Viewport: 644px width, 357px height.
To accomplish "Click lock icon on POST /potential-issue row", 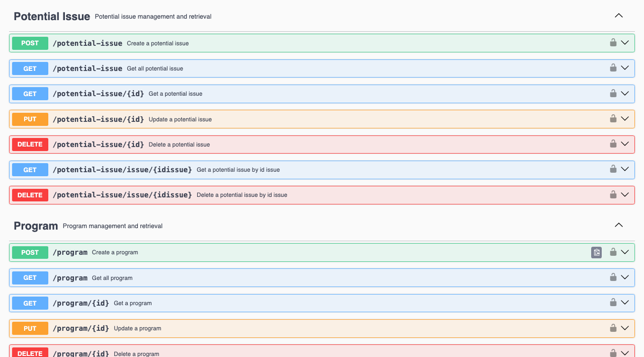I will pos(613,43).
